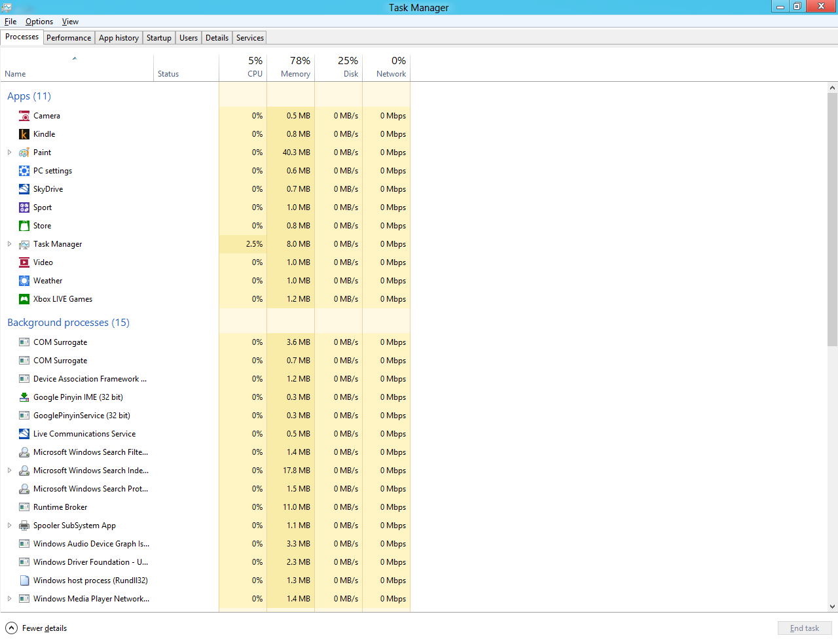The width and height of the screenshot is (838, 644).
Task: Click Search Indexer memory value 17.8 MB
Action: coord(296,471)
